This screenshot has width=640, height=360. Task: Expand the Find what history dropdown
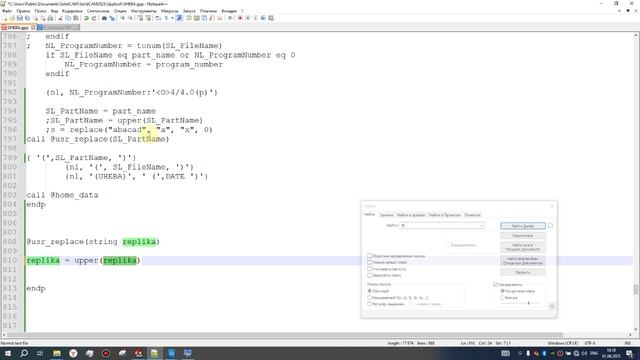pos(481,225)
